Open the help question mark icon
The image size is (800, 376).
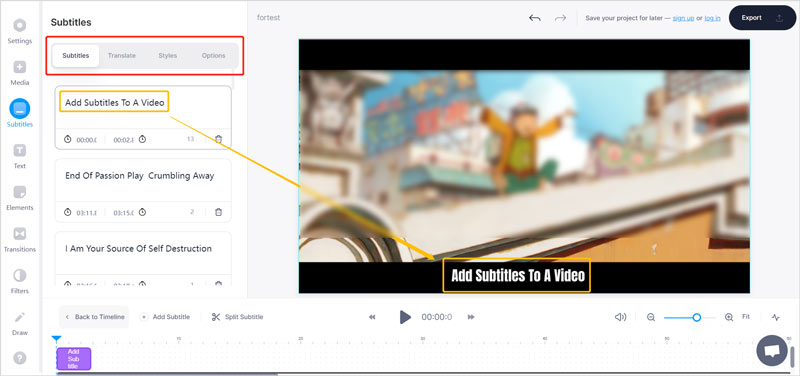(19, 358)
